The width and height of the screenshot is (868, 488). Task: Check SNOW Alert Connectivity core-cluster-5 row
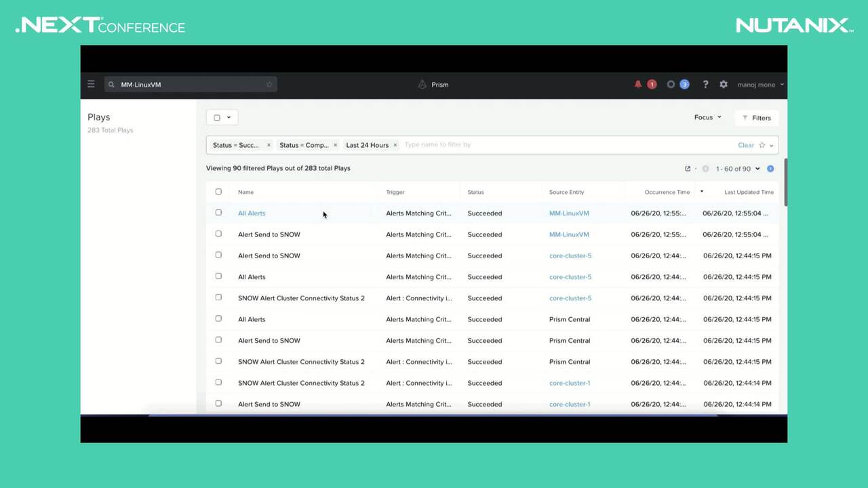pyautogui.click(x=218, y=298)
